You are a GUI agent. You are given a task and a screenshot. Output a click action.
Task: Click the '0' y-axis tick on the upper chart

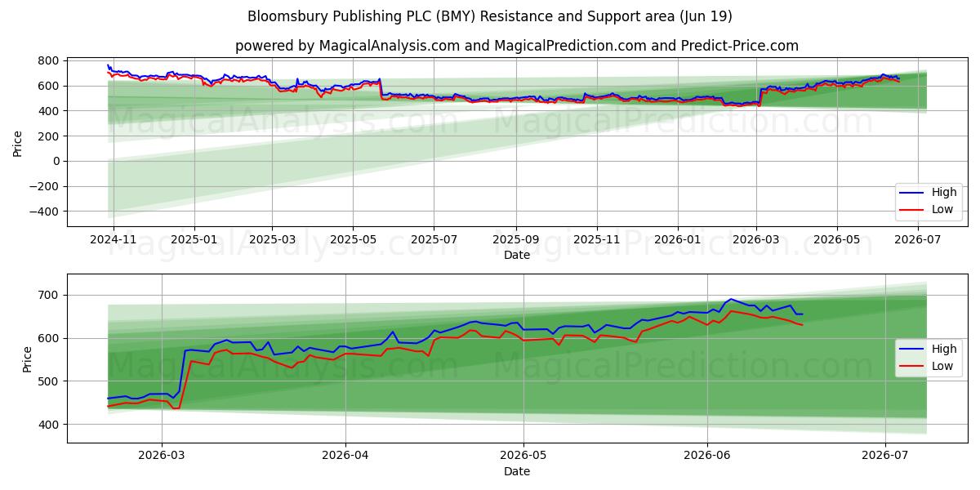(55, 161)
